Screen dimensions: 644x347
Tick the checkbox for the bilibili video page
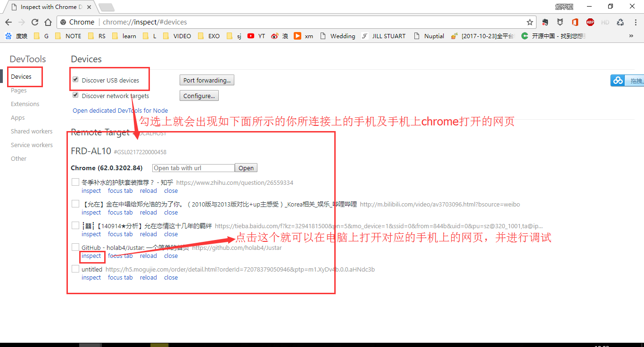75,204
